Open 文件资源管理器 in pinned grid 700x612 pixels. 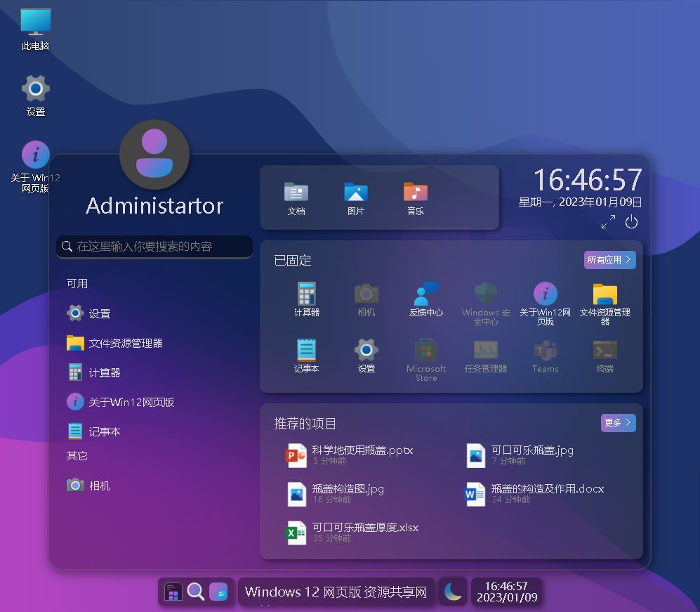[x=605, y=300]
